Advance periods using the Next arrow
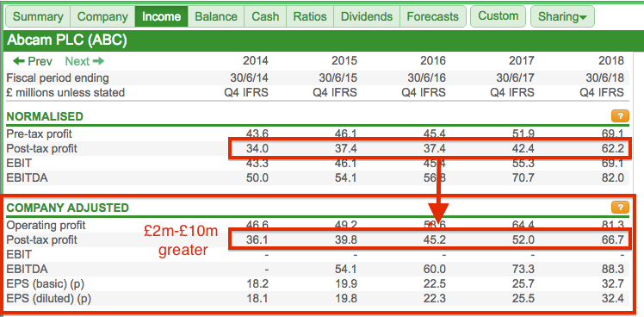The height and width of the screenshot is (317, 644). click(84, 62)
